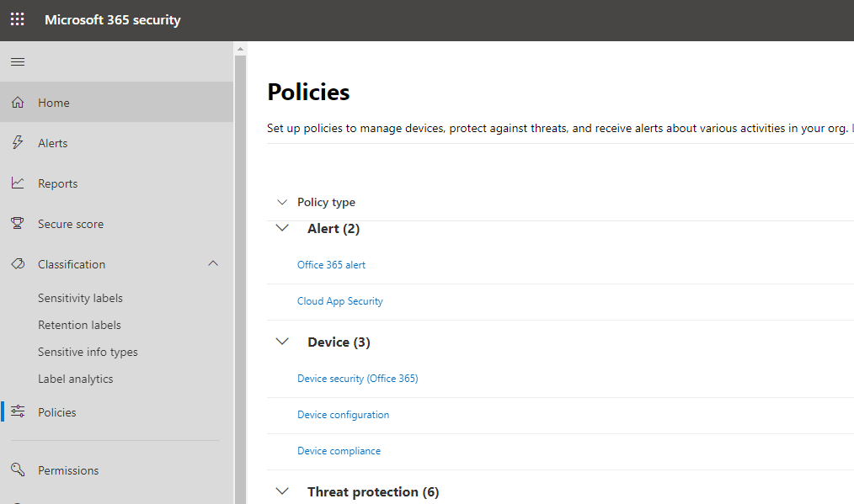Open Sensitivity labels
This screenshot has width=854, height=504.
click(x=80, y=298)
